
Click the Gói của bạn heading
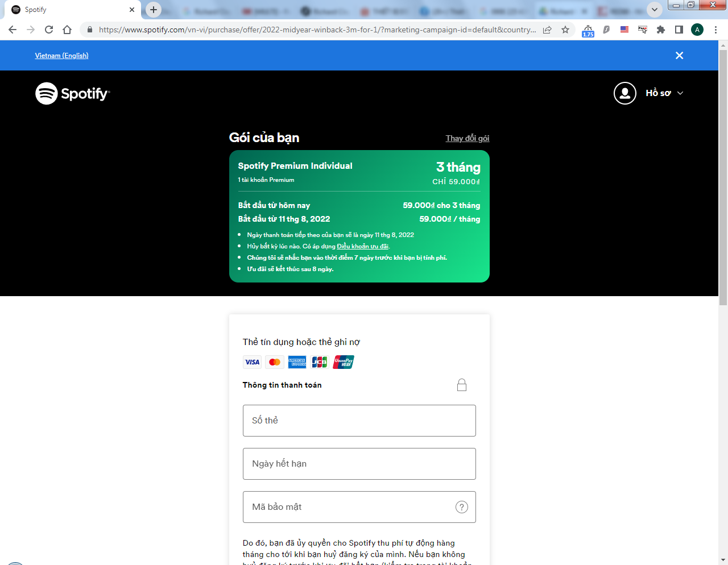coord(264,138)
